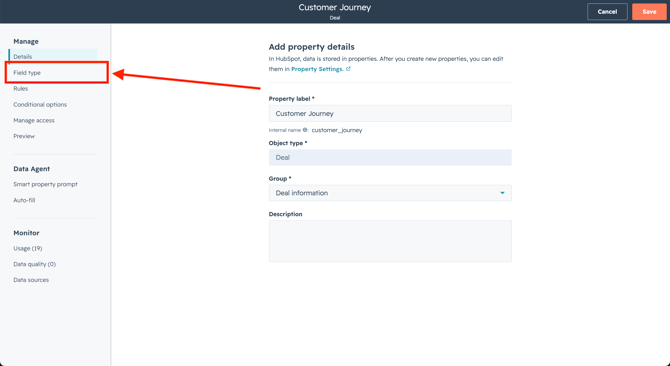View Usage (19) under Monitor
670x366 pixels.
pyautogui.click(x=28, y=248)
